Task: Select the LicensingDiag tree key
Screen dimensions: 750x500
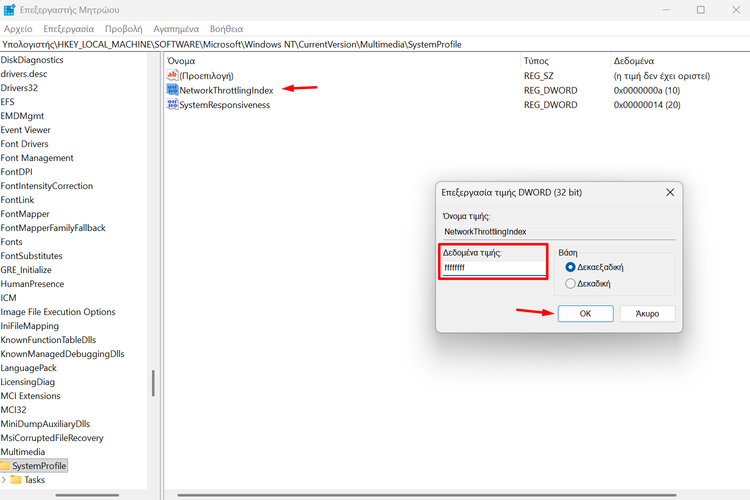Action: pos(28,382)
